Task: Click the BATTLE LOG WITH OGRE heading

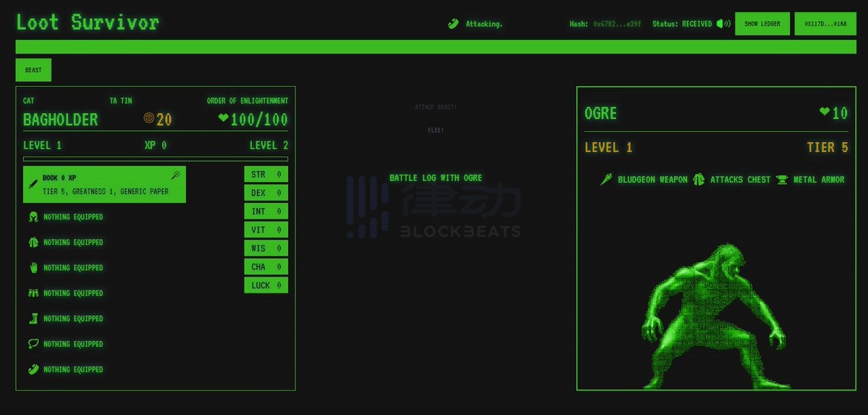Action: click(x=436, y=178)
